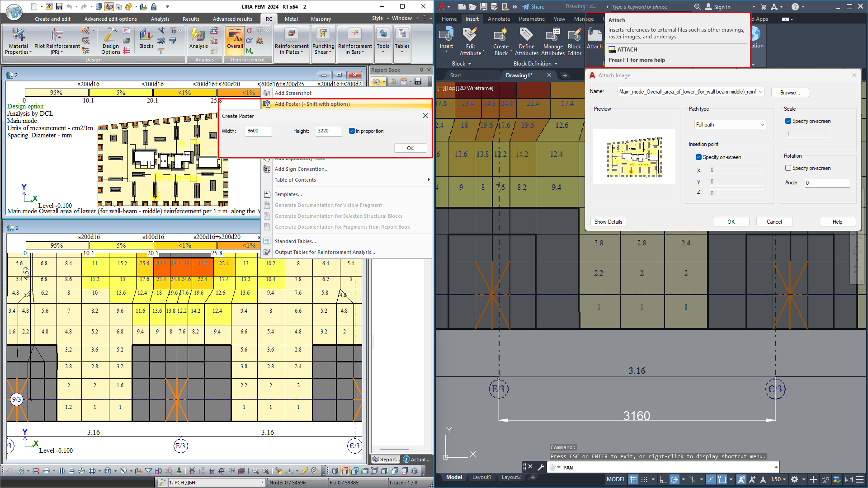868x488 pixels.
Task: Select Add Sign Convention menu item
Action: [x=302, y=169]
